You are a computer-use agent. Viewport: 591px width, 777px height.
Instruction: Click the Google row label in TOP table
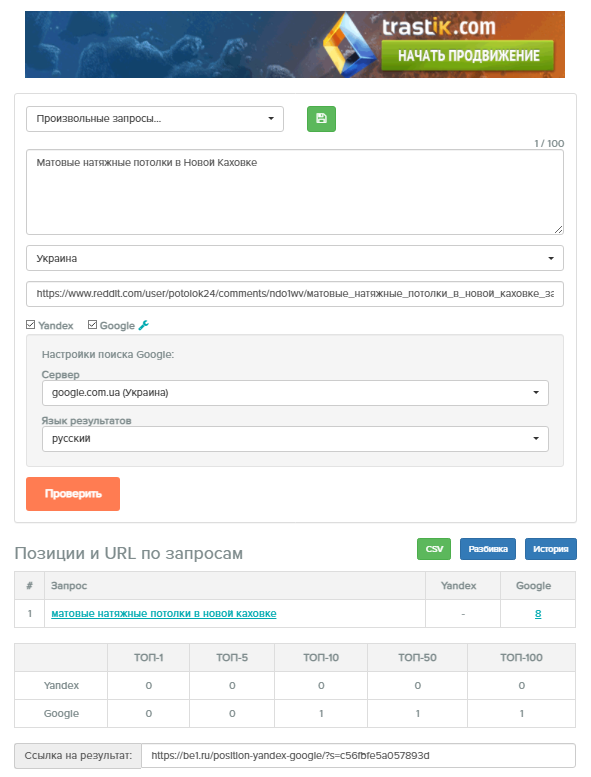[x=61, y=714]
